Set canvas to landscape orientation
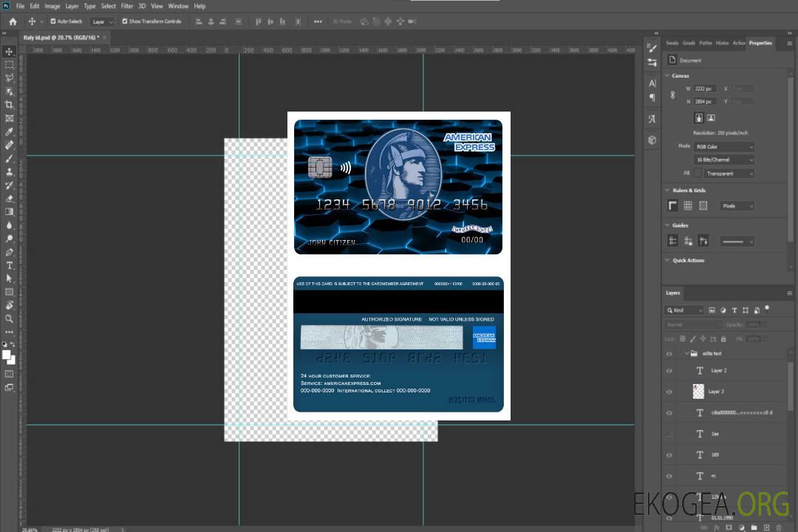This screenshot has height=532, width=798. pyautogui.click(x=711, y=118)
